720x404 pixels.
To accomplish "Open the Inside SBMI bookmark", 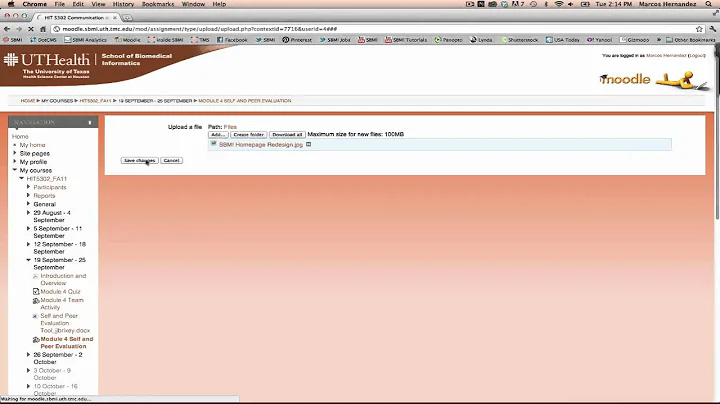I will point(166,40).
